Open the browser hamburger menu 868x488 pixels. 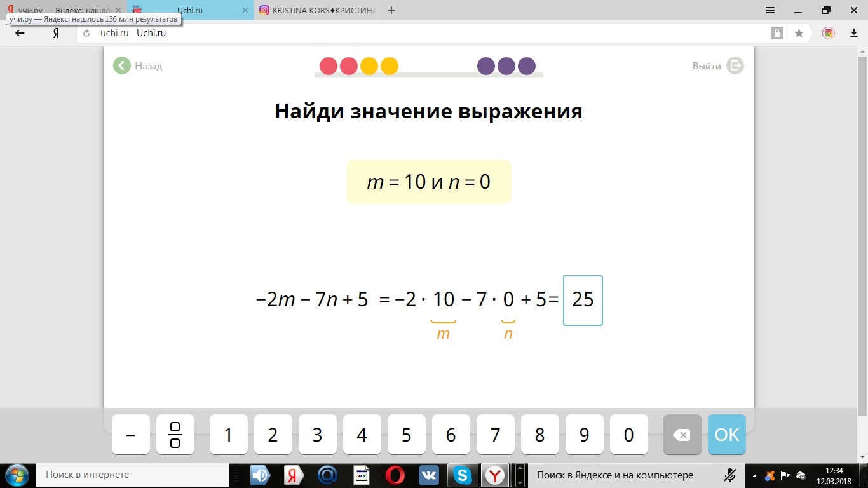[770, 10]
